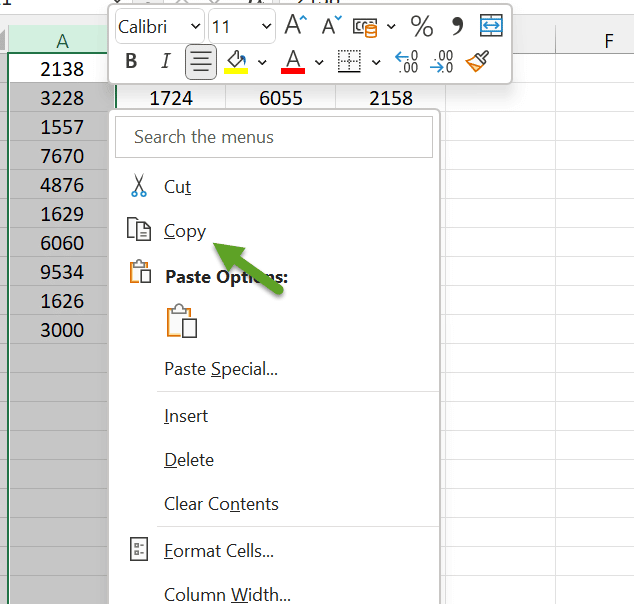Select cell containing 6060
The height and width of the screenshot is (604, 634).
pyautogui.click(x=58, y=243)
